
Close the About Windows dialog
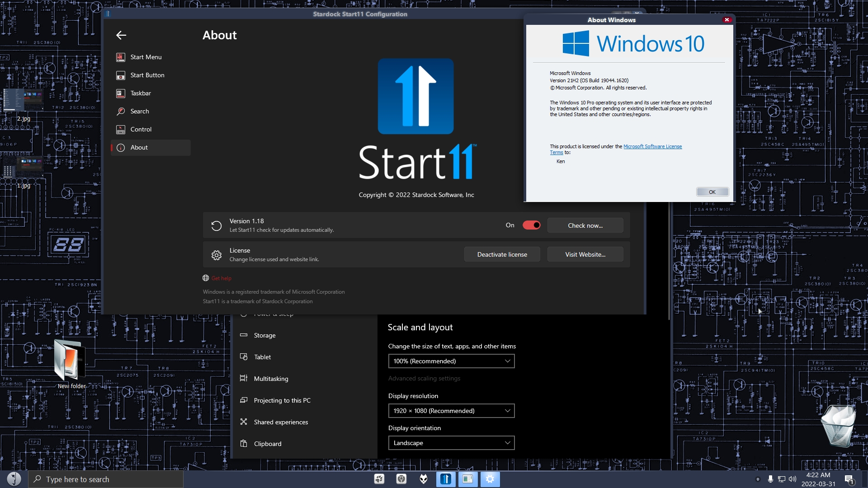tap(726, 19)
